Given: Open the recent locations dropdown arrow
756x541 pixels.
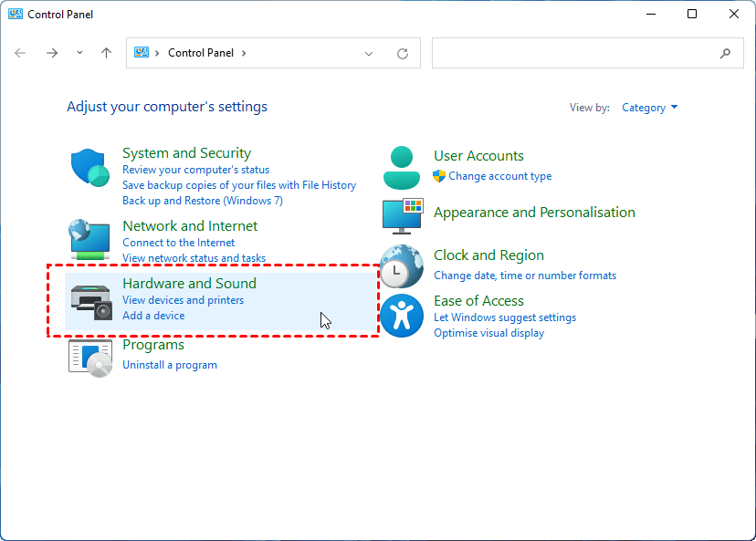Looking at the screenshot, I should click(79, 54).
